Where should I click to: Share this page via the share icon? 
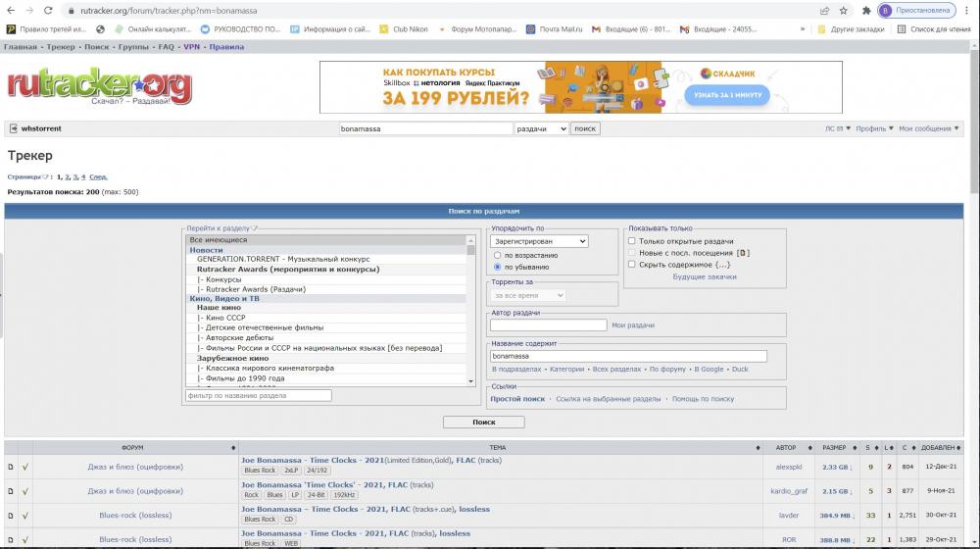825,11
